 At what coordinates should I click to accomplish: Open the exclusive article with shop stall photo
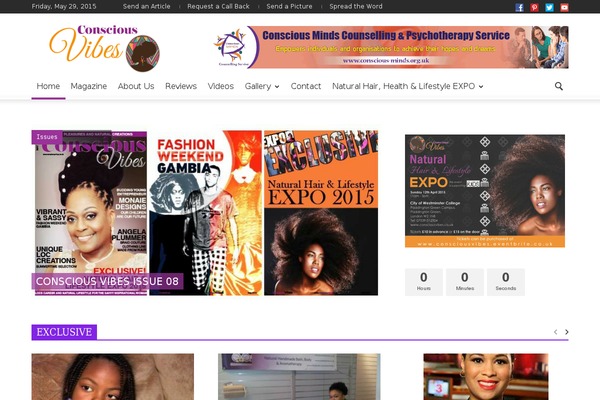point(299,377)
